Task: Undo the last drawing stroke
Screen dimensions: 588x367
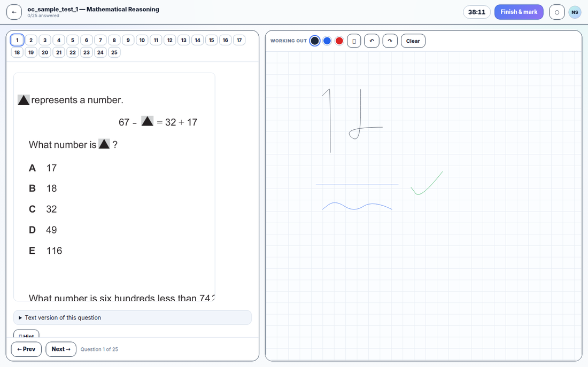Action: 372,41
